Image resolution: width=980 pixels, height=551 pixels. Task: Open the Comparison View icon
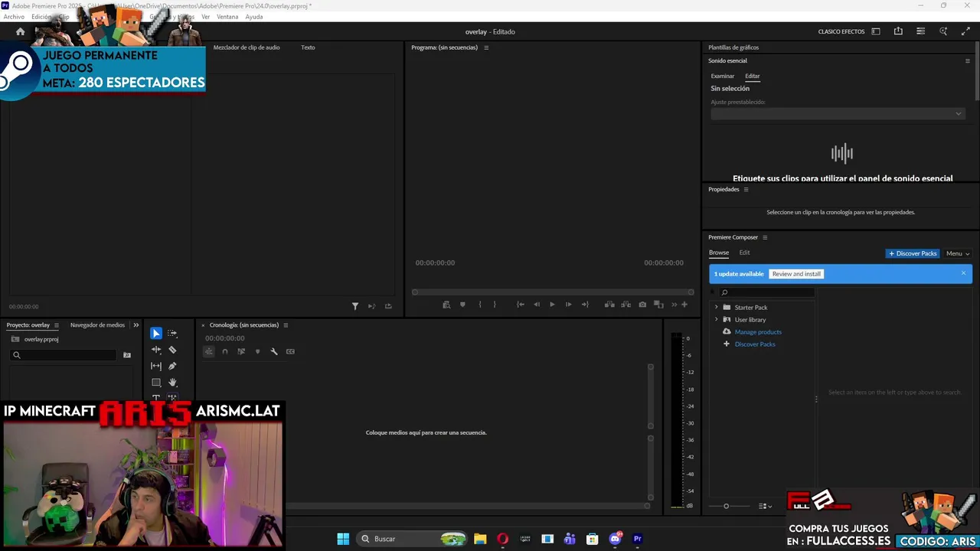(658, 305)
